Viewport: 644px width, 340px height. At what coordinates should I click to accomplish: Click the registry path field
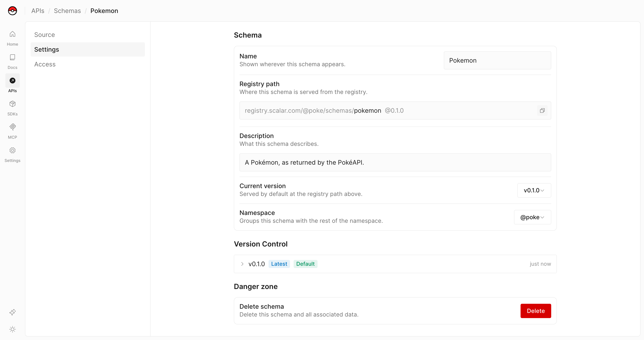point(395,110)
